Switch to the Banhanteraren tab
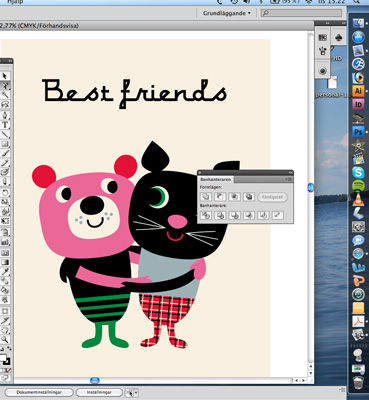This screenshot has width=369, height=400. click(x=216, y=179)
